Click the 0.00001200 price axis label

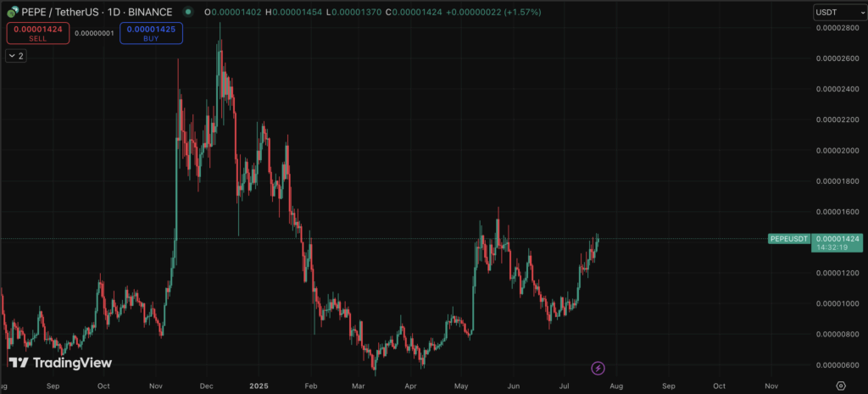pos(837,274)
